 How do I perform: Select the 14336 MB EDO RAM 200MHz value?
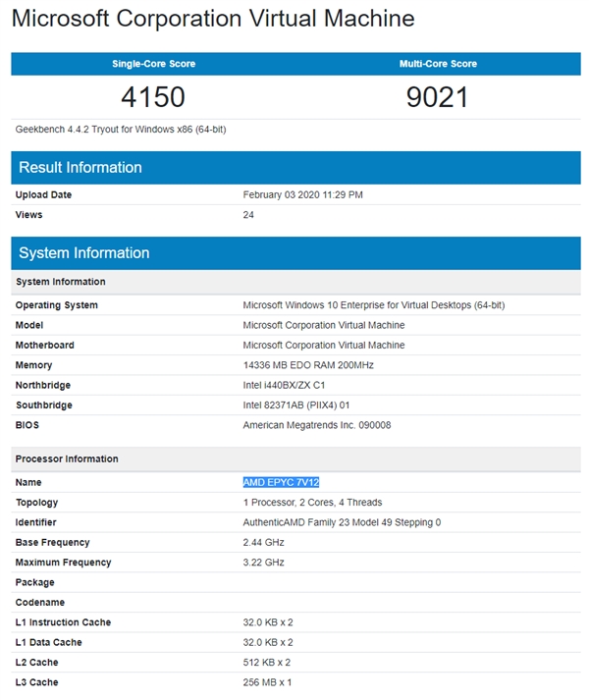click(x=308, y=365)
